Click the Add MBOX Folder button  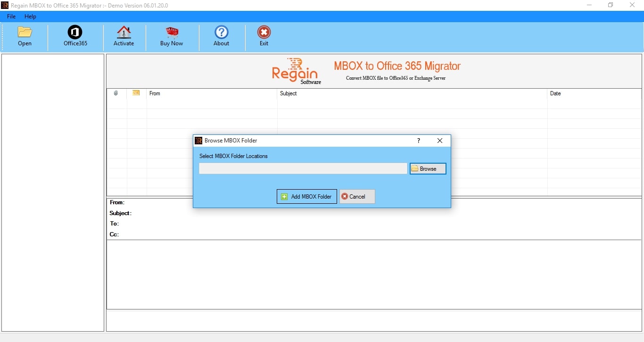(306, 197)
